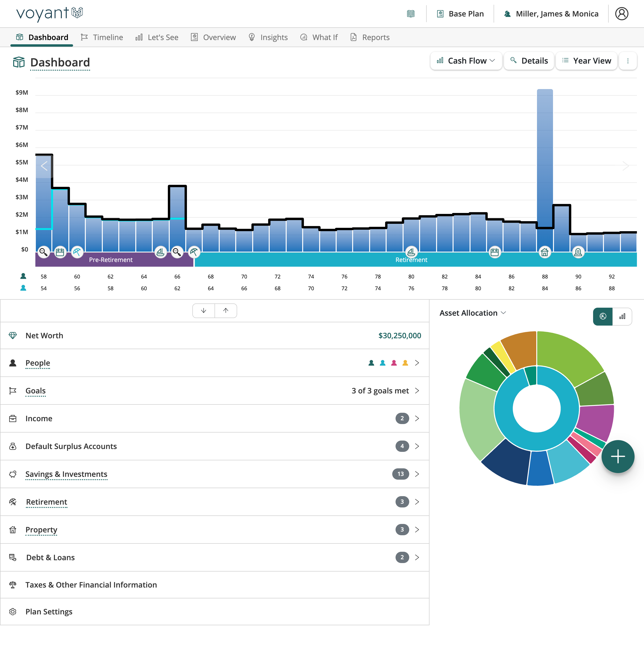Click the up arrow expand button
This screenshot has width=644, height=670.
226,310
